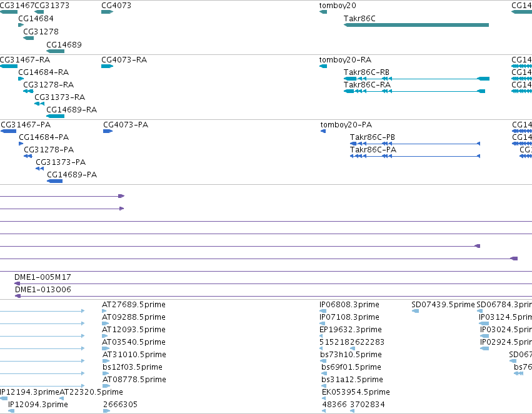Viewport: 532px width, 414px height.
Task: Click EST bs69f01.5prime
Action: point(324,373)
